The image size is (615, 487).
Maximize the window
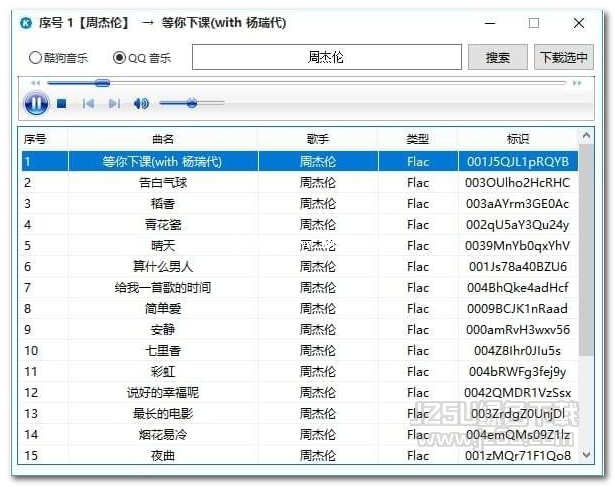point(534,23)
